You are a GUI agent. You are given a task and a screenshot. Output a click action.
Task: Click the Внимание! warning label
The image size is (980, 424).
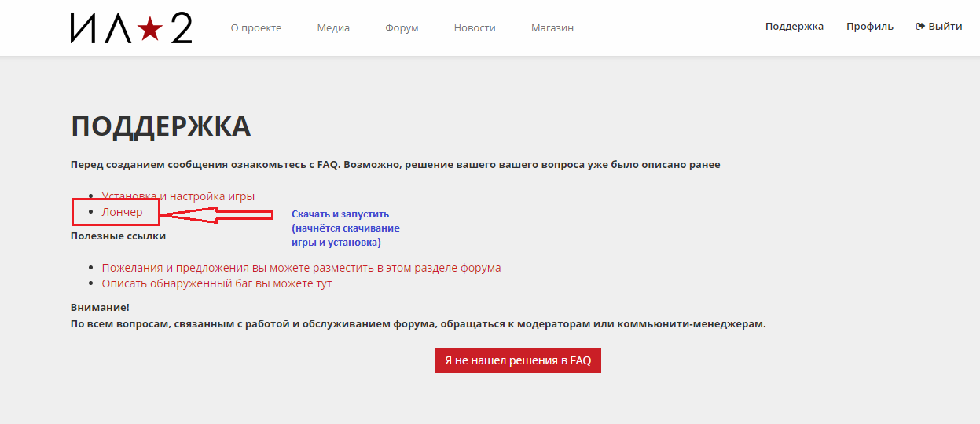coord(100,308)
